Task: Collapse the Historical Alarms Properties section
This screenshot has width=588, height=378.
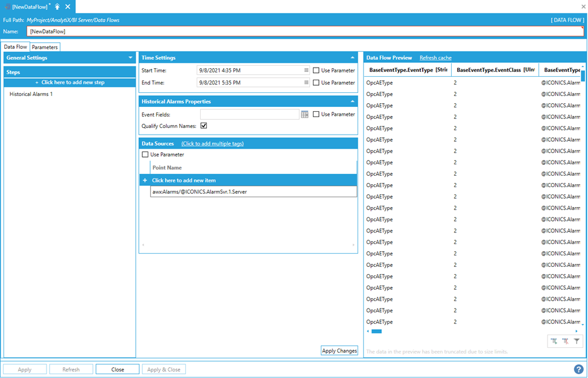Action: (x=352, y=101)
